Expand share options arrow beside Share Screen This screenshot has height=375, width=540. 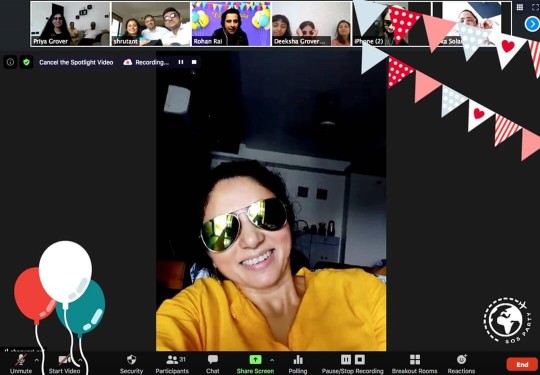tap(272, 360)
